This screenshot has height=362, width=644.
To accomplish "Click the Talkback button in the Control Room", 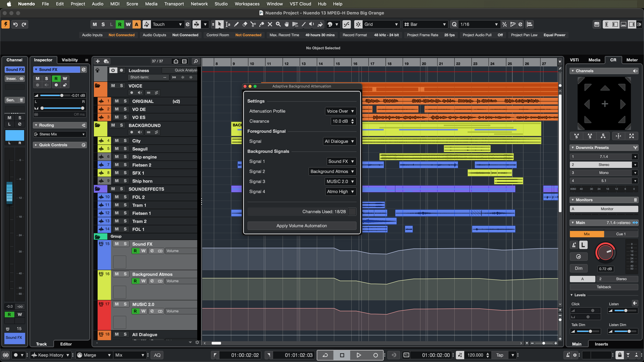I will pos(604,287).
